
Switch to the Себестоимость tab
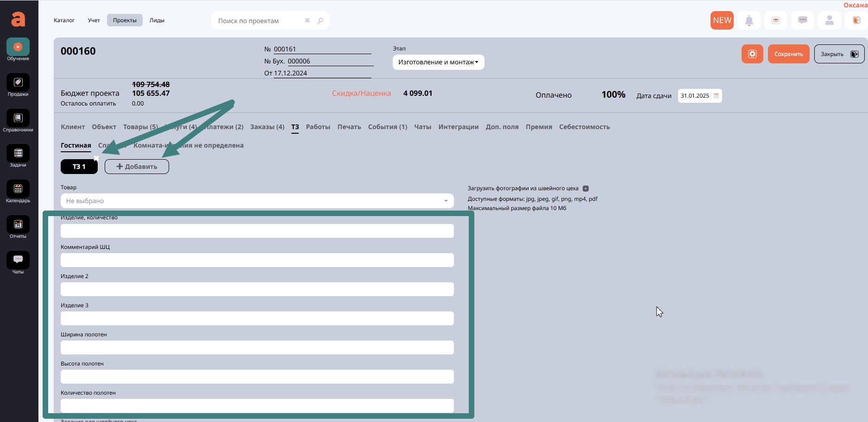[x=584, y=127]
